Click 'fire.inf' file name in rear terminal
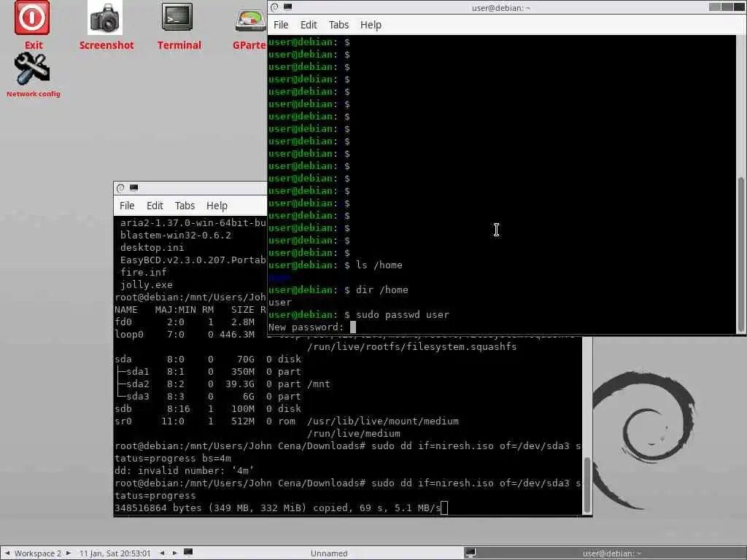 [144, 273]
